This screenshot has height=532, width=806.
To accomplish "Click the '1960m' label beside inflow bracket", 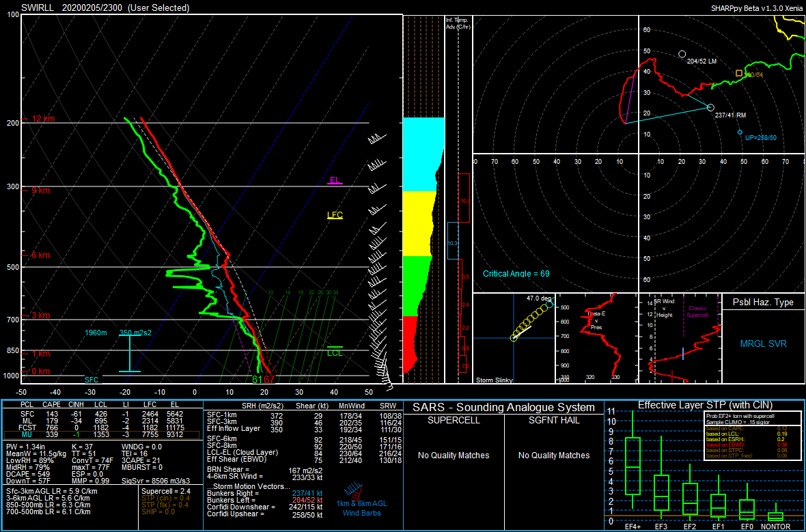I will 96,333.
